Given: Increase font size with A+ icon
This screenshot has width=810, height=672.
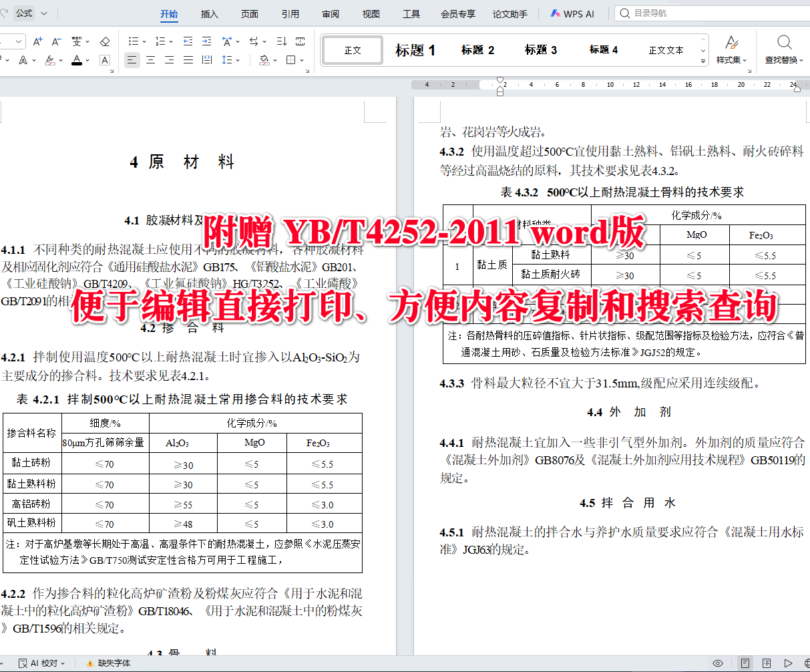Looking at the screenshot, I should [37, 41].
